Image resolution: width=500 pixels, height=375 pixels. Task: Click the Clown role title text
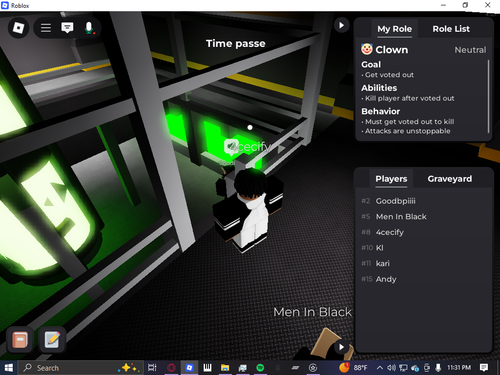pos(392,50)
